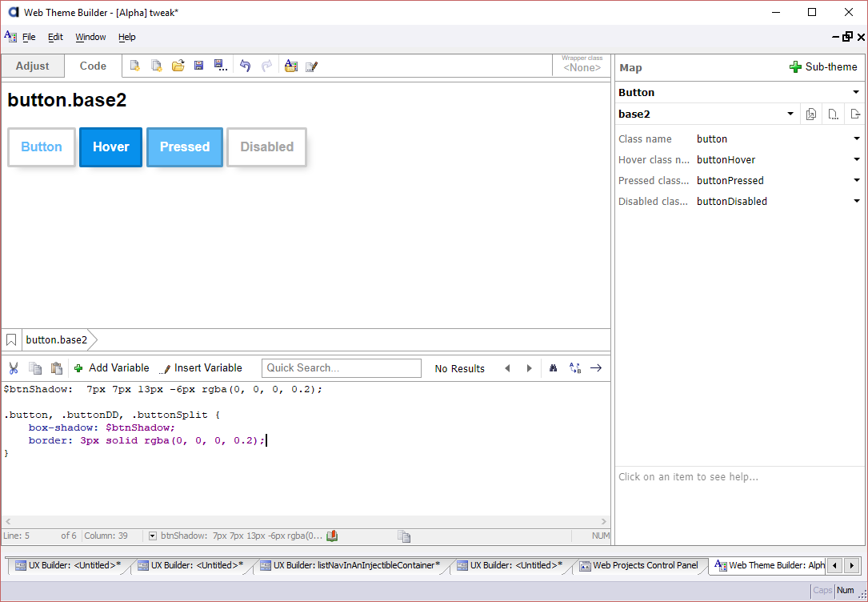Click the Wrapper class None selector

(x=582, y=64)
